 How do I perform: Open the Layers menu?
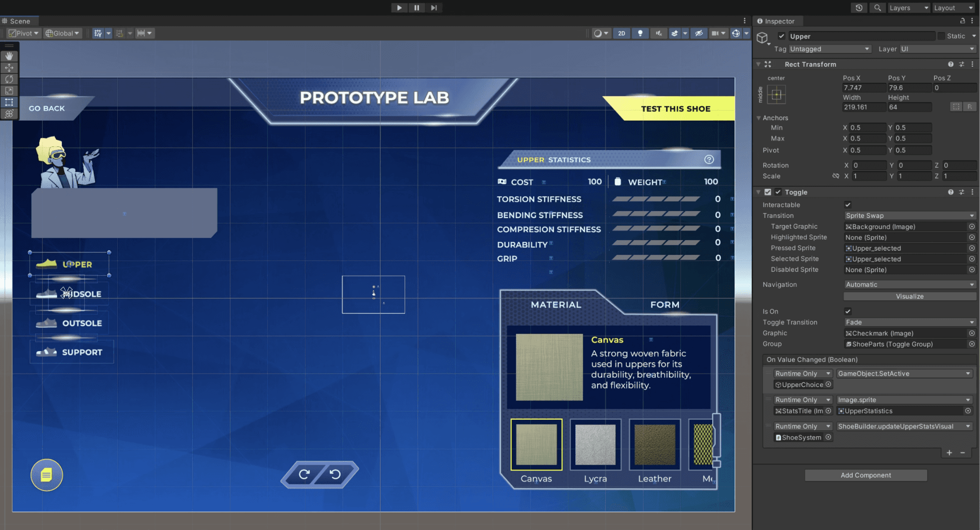pyautogui.click(x=909, y=8)
